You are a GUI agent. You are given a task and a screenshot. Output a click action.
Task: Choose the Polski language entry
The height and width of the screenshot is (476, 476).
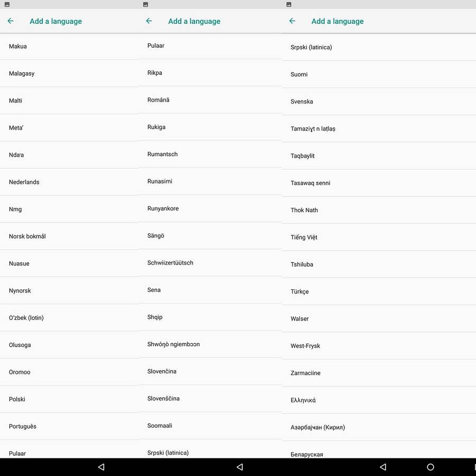[17, 399]
